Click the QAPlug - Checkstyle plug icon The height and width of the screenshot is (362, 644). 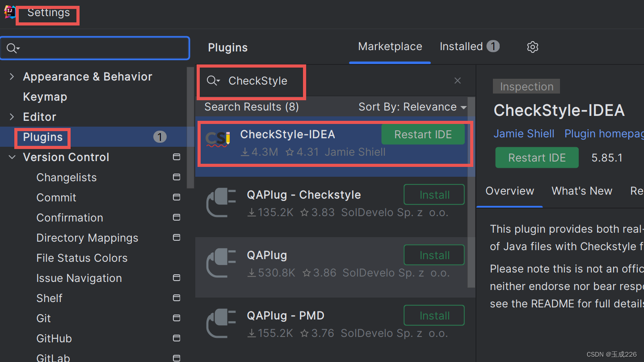coord(221,203)
